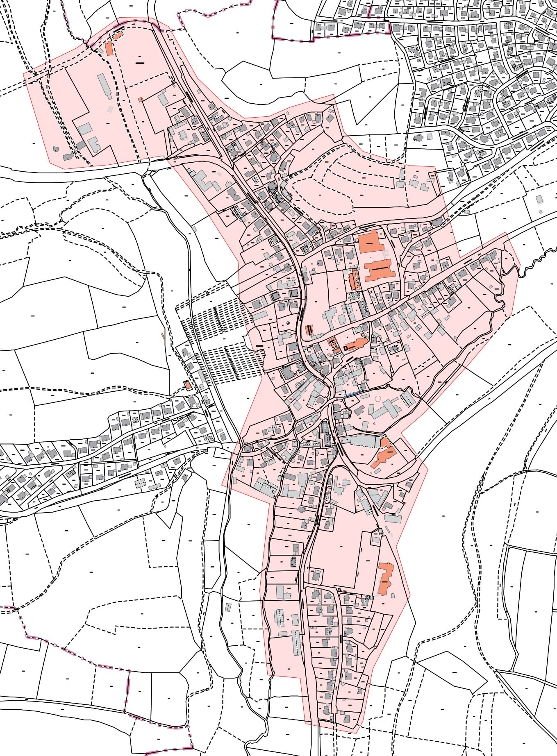Select the large orange building in the southeast
Screen dimensions: 557x756
point(385,579)
